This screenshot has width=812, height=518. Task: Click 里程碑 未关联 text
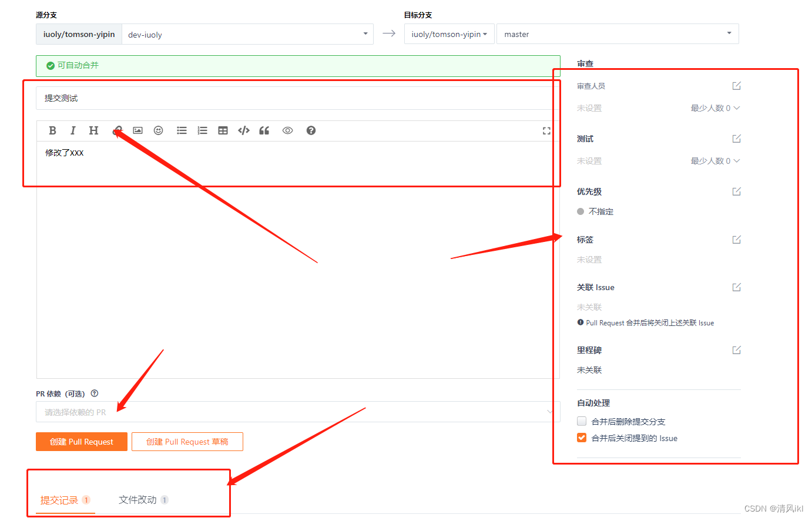pyautogui.click(x=589, y=370)
